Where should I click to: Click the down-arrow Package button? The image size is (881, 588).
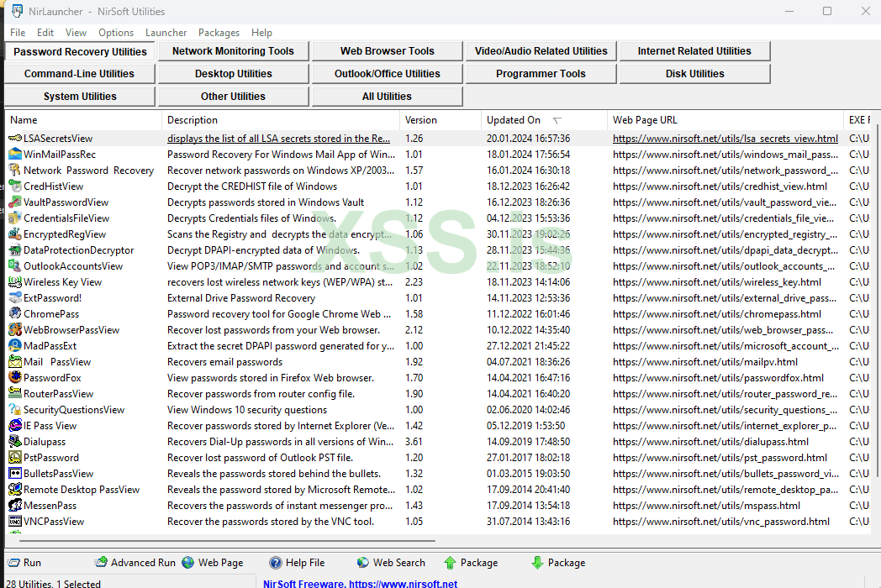coord(558,562)
